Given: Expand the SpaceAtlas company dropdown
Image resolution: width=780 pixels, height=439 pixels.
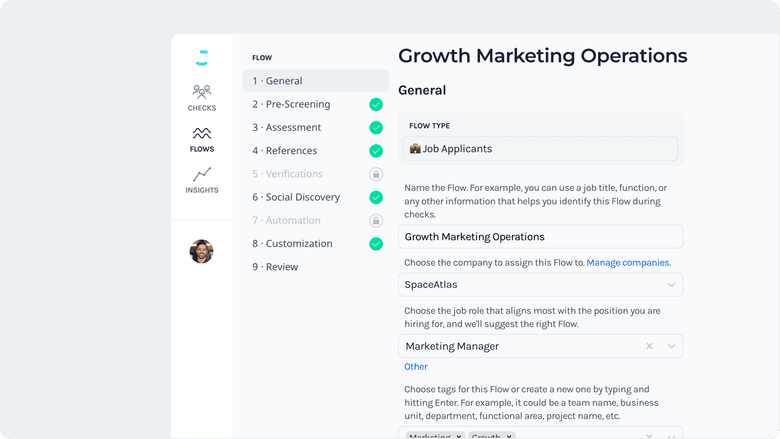Looking at the screenshot, I should 672,285.
